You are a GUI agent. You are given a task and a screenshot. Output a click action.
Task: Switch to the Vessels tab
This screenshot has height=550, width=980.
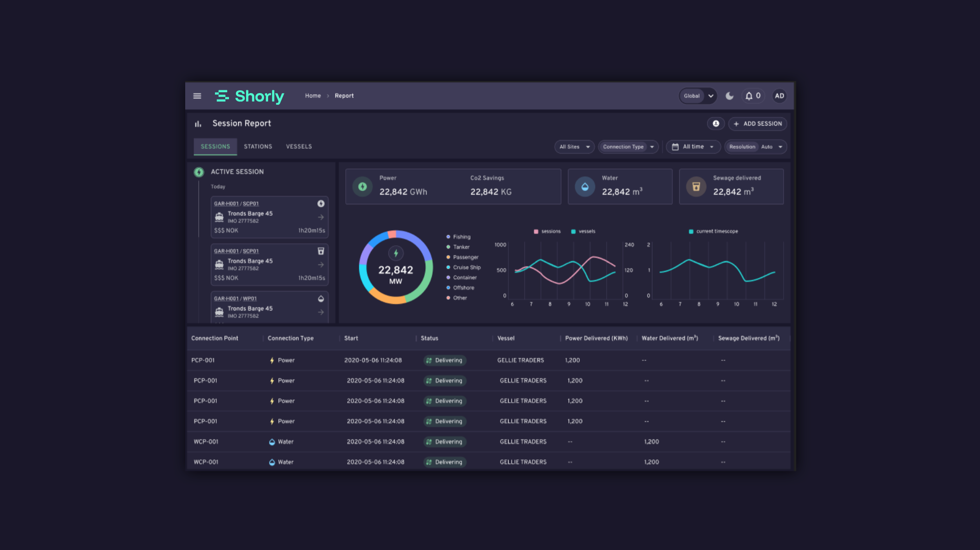pos(299,147)
